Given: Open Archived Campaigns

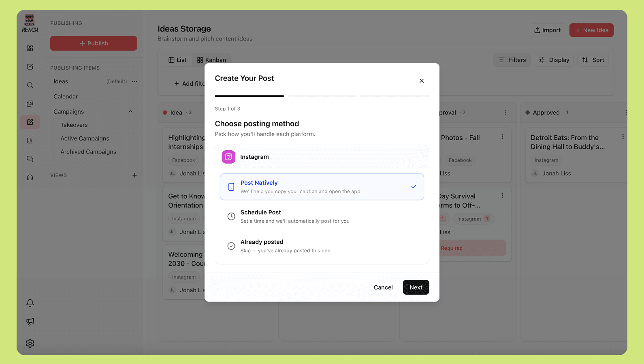Looking at the screenshot, I should 88,152.
